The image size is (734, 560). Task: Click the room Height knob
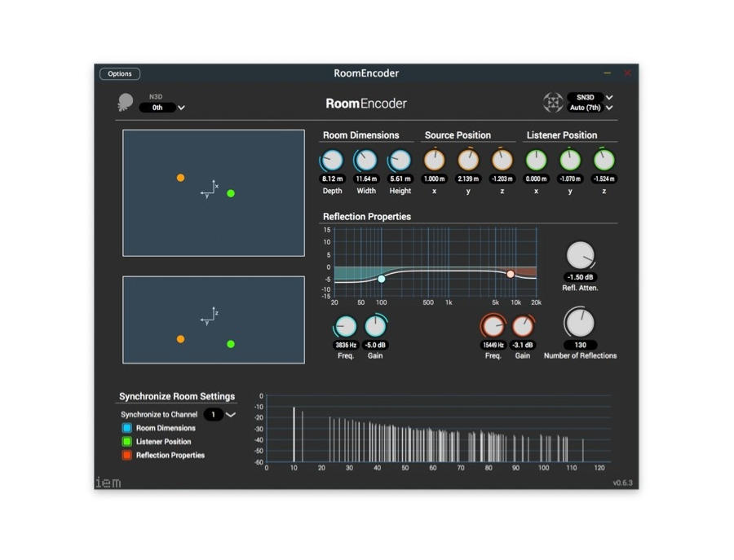coord(400,161)
